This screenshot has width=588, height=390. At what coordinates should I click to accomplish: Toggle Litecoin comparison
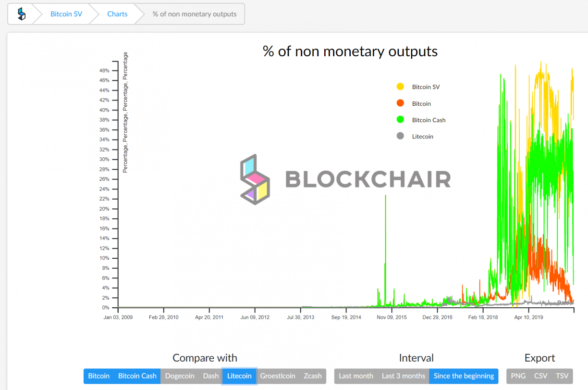click(x=239, y=376)
